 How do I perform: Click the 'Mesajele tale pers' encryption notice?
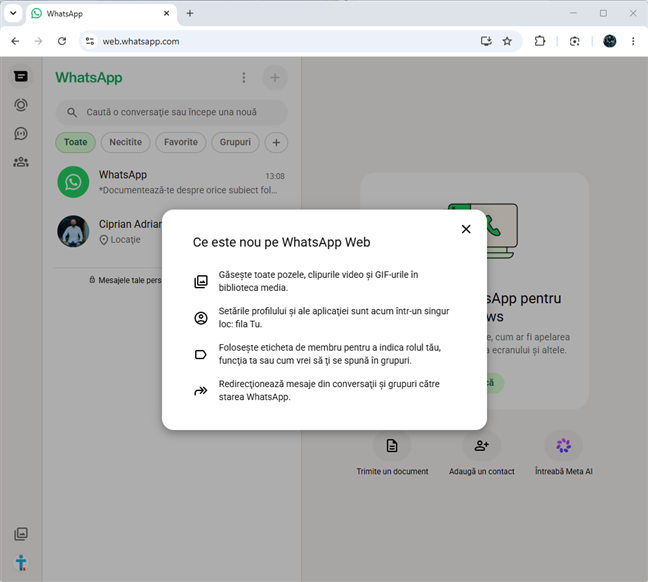[x=125, y=280]
